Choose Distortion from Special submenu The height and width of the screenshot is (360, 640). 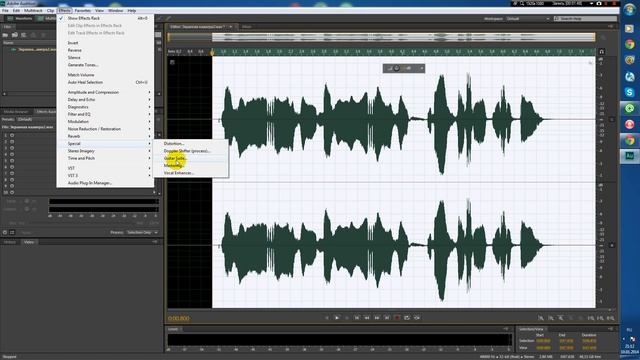(191, 144)
